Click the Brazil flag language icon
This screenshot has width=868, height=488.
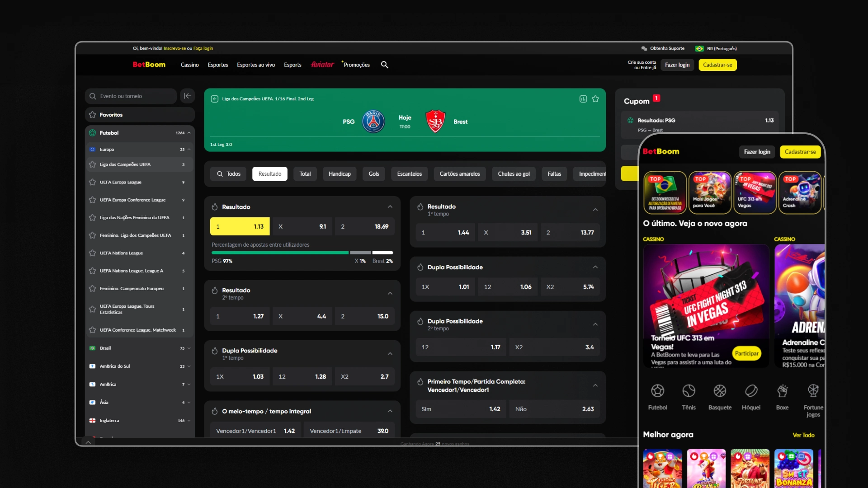coord(699,48)
